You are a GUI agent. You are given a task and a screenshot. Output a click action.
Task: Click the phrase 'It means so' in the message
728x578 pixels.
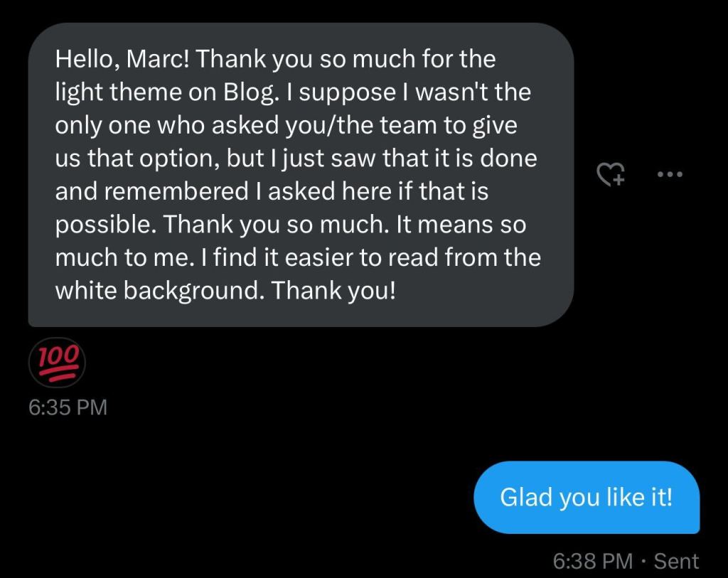(x=461, y=224)
